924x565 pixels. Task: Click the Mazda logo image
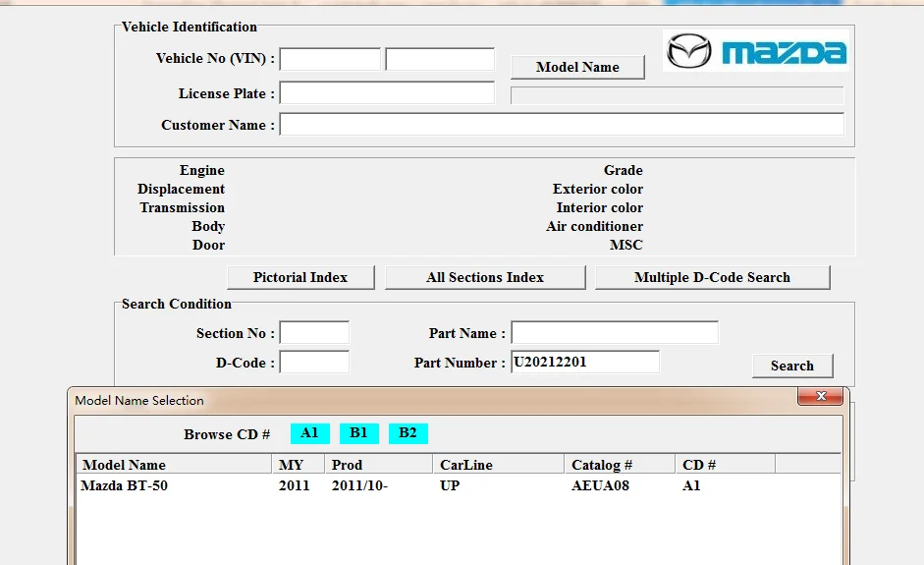point(755,51)
